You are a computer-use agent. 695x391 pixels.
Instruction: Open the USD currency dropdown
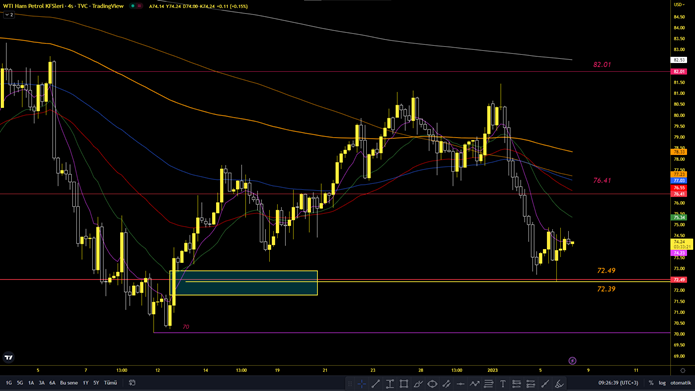tap(679, 4)
